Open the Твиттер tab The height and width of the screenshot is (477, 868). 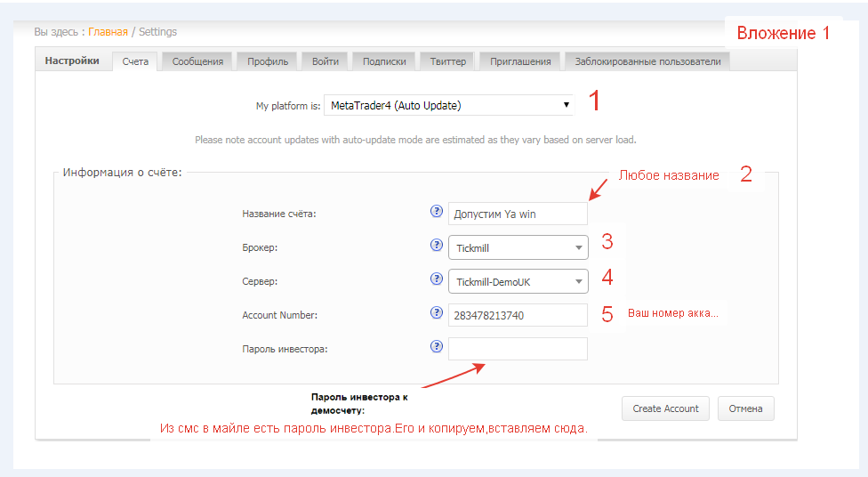[x=448, y=61]
